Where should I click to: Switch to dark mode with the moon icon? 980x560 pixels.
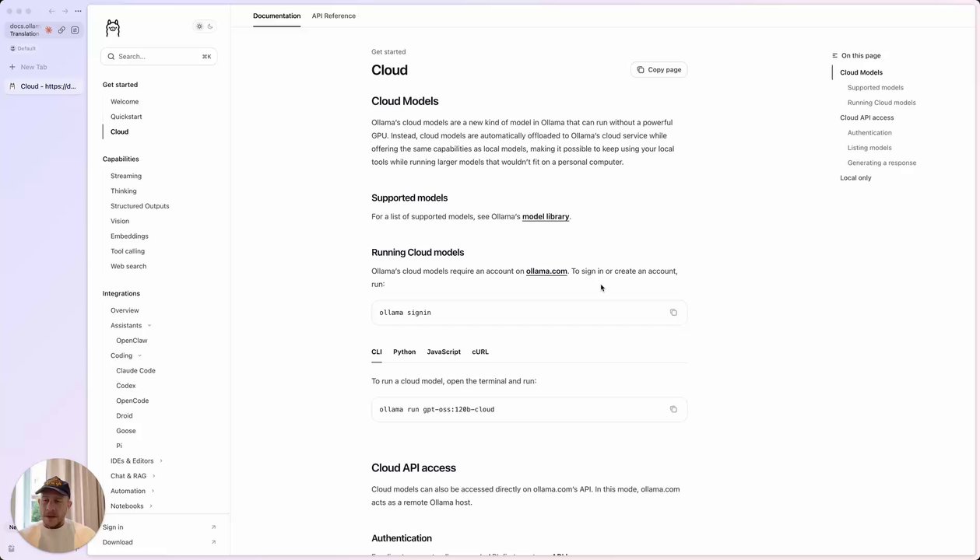click(210, 26)
